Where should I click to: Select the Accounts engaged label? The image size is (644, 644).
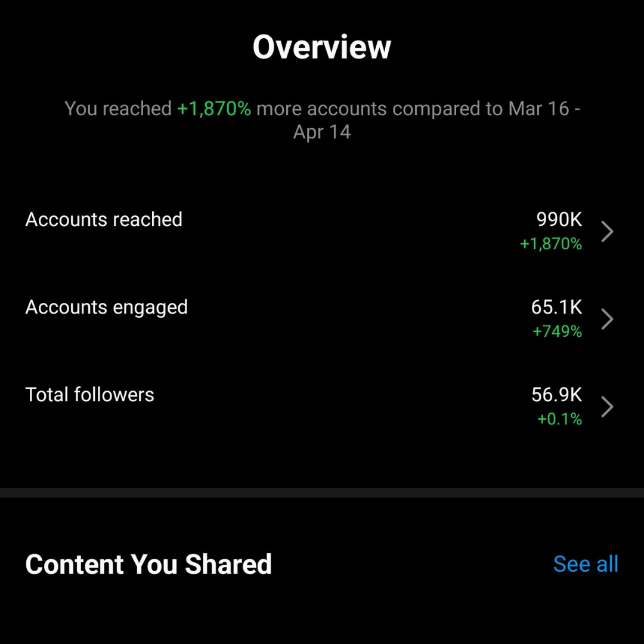coord(106,308)
